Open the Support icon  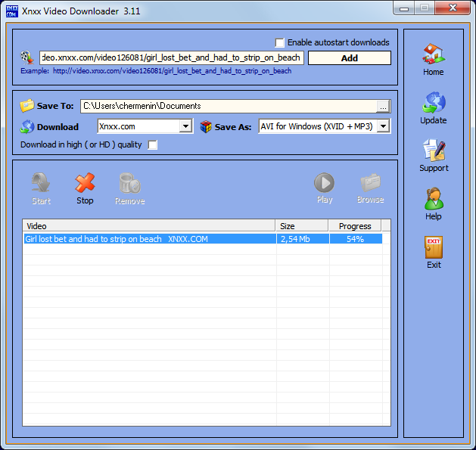pos(434,150)
